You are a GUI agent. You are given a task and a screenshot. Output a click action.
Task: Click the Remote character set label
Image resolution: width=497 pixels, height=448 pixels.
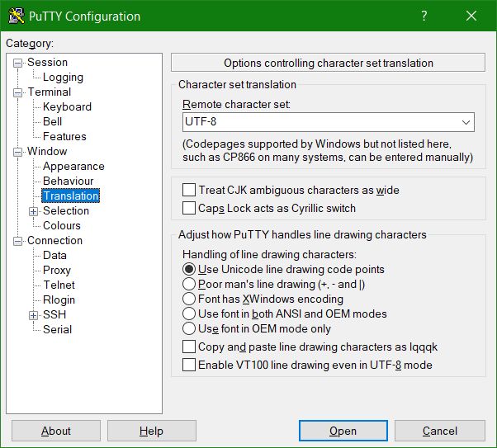(x=236, y=104)
